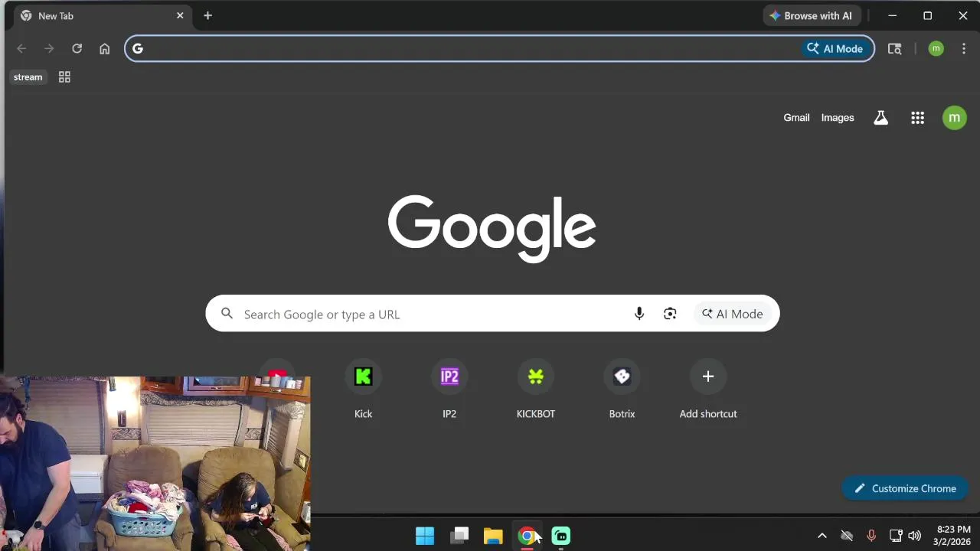Open Windows Start menu
The height and width of the screenshot is (551, 980).
click(x=425, y=536)
